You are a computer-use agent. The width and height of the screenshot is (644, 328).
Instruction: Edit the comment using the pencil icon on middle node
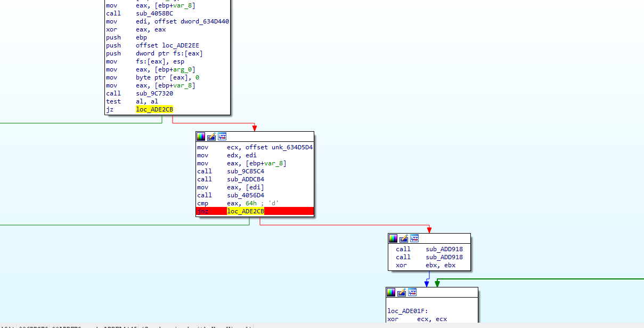pyautogui.click(x=210, y=136)
